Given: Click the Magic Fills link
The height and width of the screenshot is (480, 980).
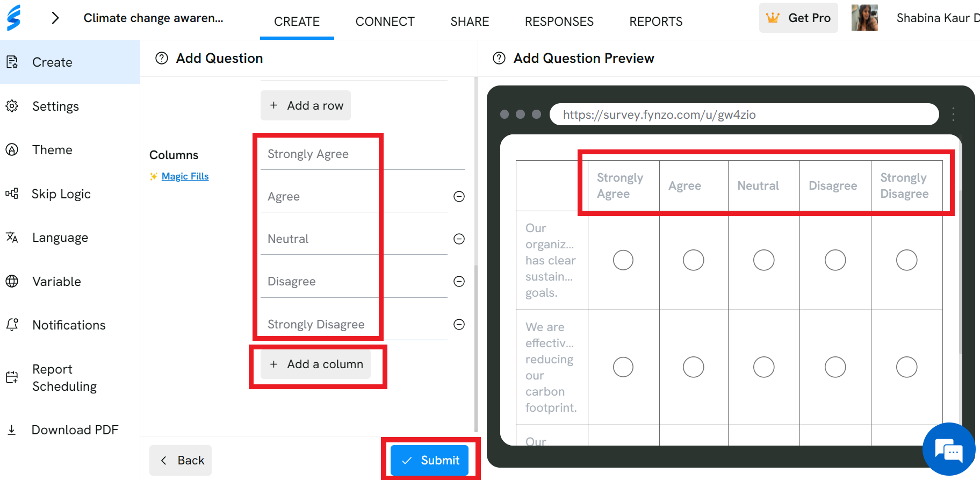Looking at the screenshot, I should tap(185, 176).
